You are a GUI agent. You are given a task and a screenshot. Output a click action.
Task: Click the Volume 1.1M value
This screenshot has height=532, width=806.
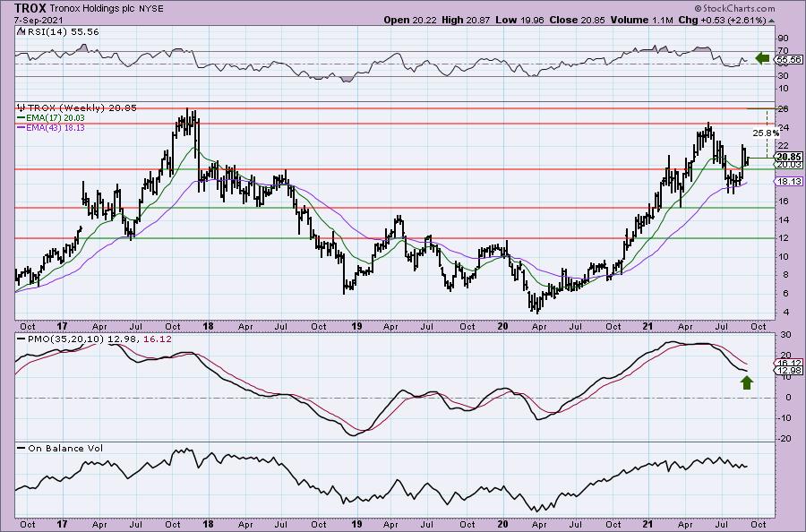(x=642, y=20)
